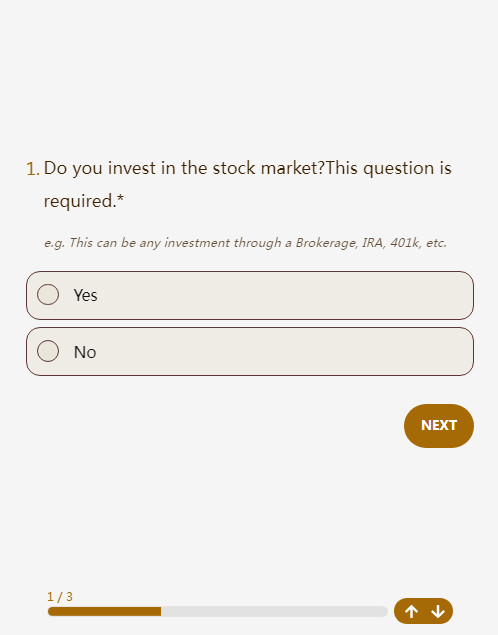Screen dimensions: 498x635
Task: Click the Yes label text
Action: tap(85, 295)
